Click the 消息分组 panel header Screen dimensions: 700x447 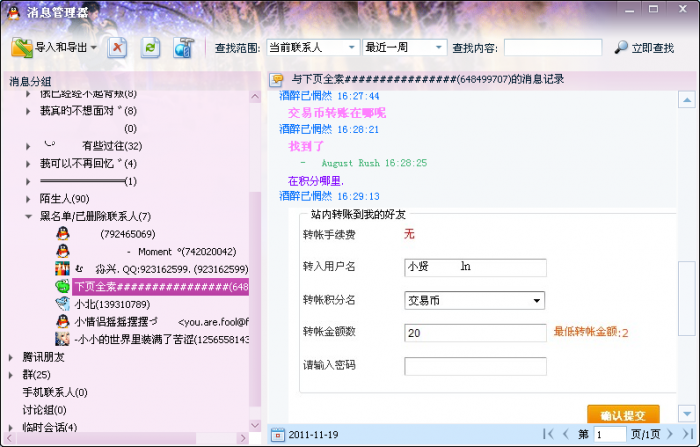(x=30, y=81)
